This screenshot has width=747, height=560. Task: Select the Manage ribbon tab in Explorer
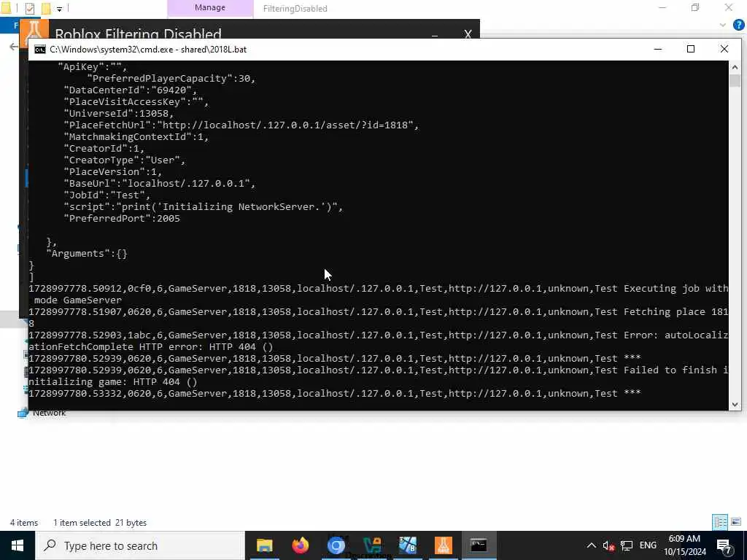point(210,8)
